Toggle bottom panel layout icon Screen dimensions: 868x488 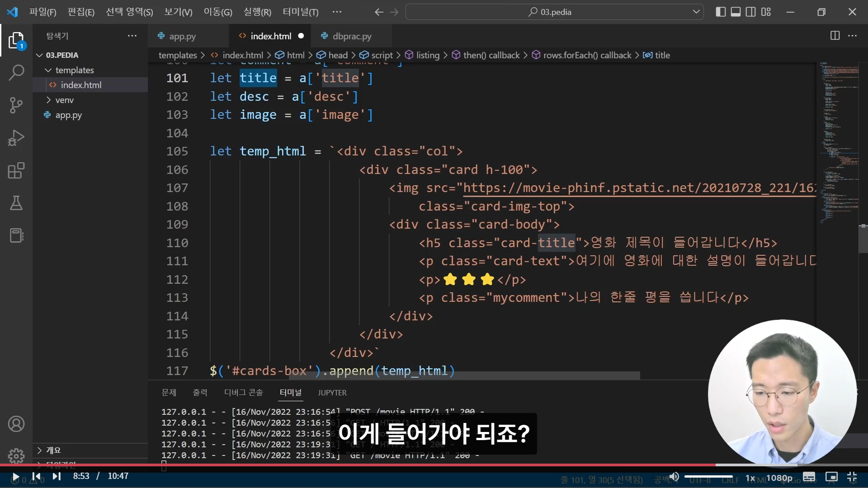736,12
